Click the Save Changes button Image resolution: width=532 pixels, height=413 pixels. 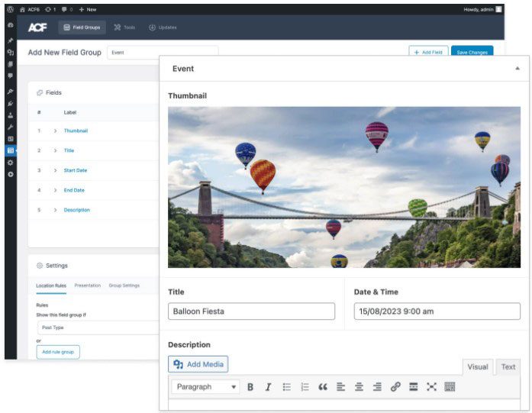[472, 52]
